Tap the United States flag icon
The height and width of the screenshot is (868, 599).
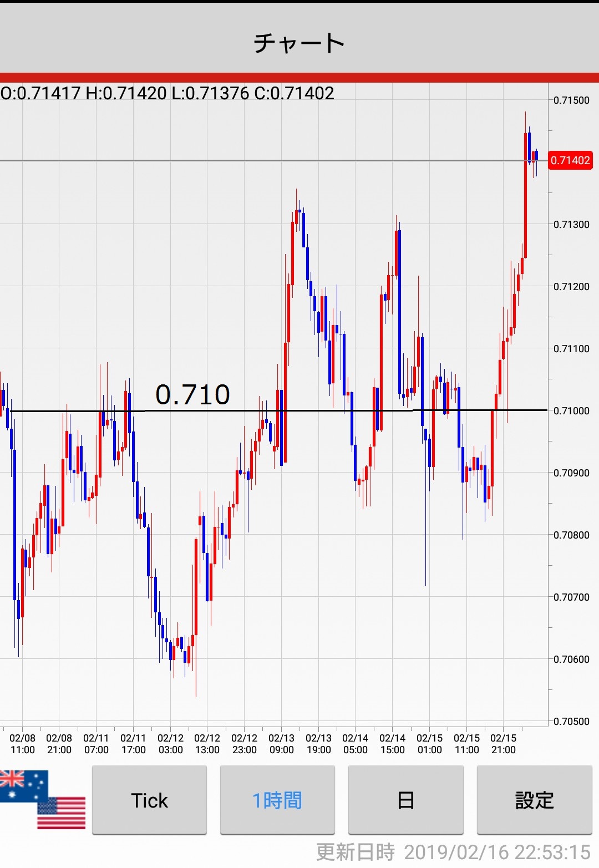62,813
